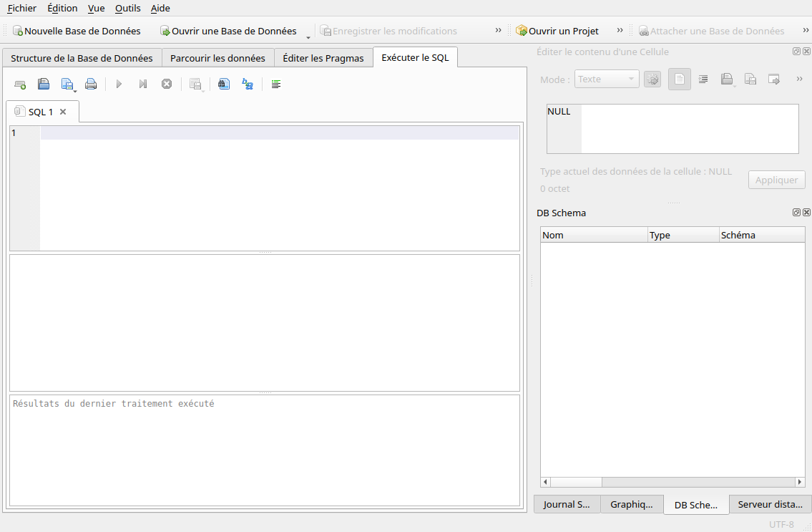Toggle floating for the DB Schema panel

[796, 213]
